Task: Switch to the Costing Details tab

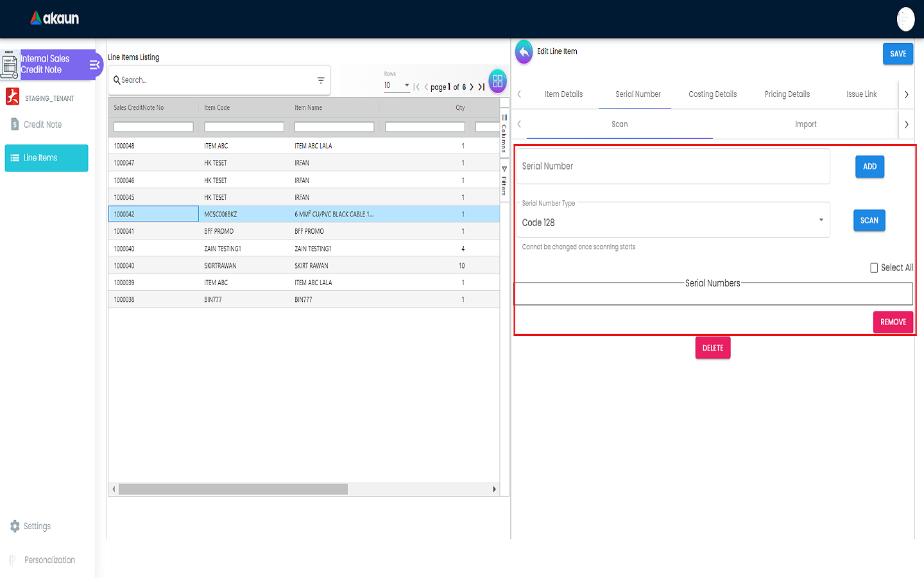Action: pyautogui.click(x=712, y=94)
